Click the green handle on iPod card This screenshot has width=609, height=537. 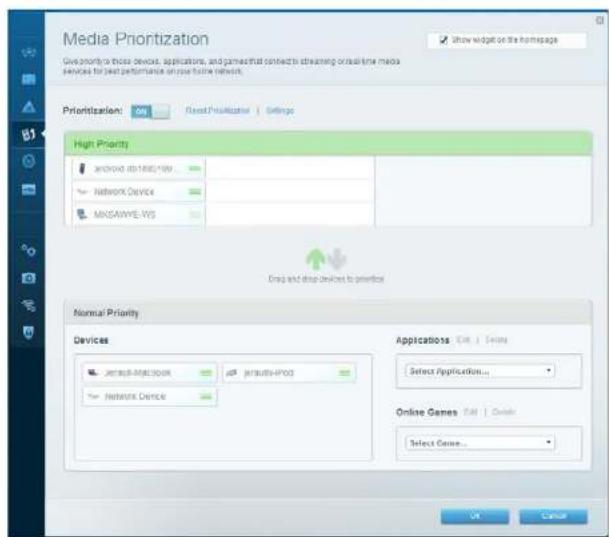344,373
